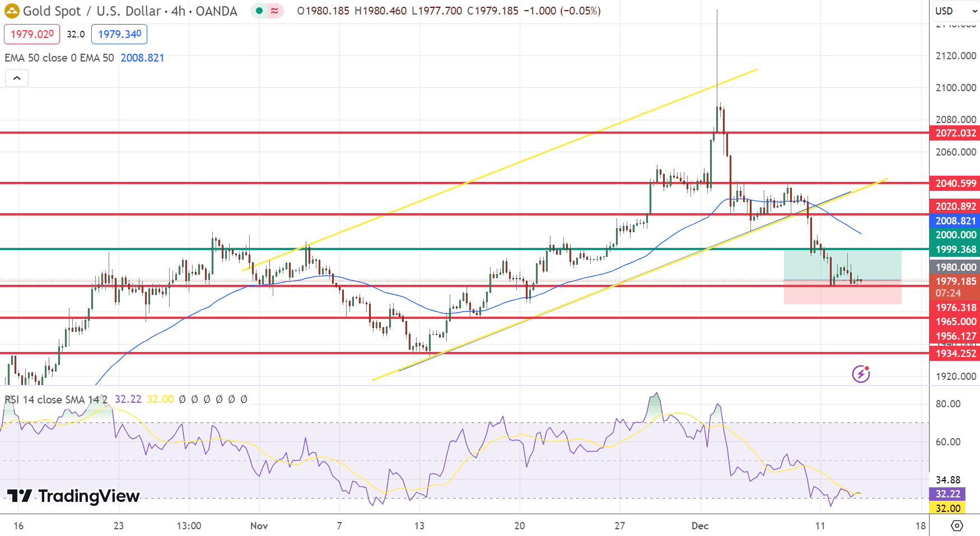The height and width of the screenshot is (536, 980).
Task: Open the USD currency dropdown
Action: (956, 11)
